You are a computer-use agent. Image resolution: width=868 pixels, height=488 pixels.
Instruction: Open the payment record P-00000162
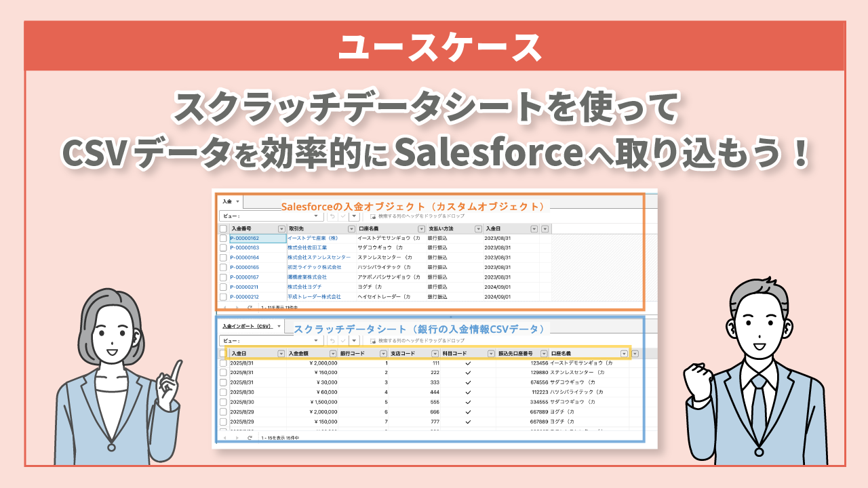(x=244, y=239)
